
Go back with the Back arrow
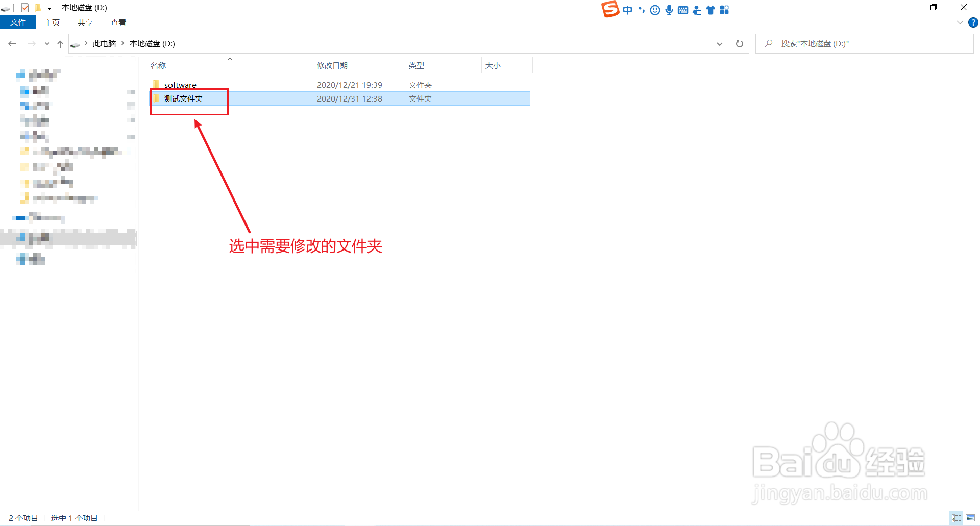12,44
